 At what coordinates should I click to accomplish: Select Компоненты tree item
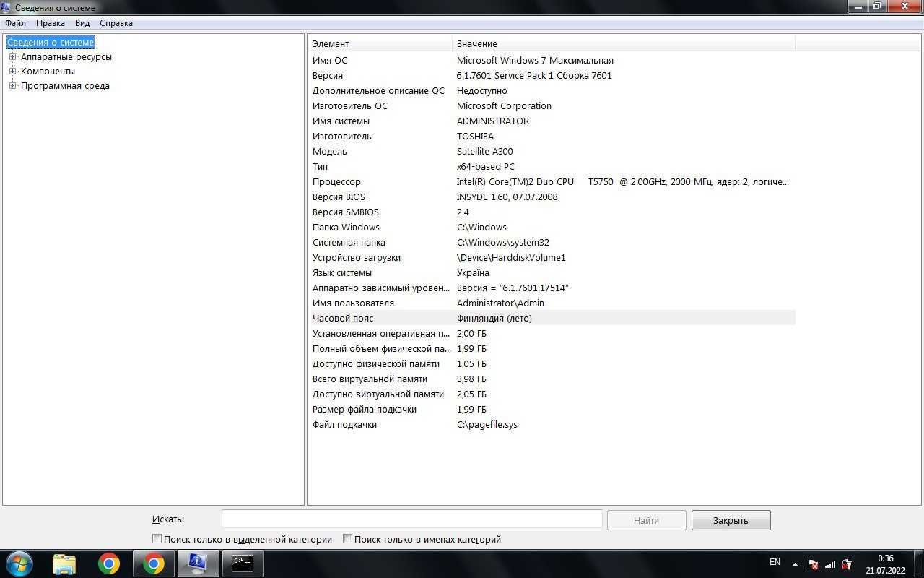[48, 72]
